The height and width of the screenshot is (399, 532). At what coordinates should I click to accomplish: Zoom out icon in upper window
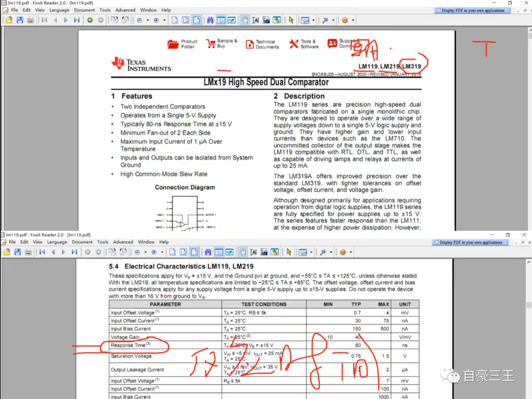click(139, 20)
